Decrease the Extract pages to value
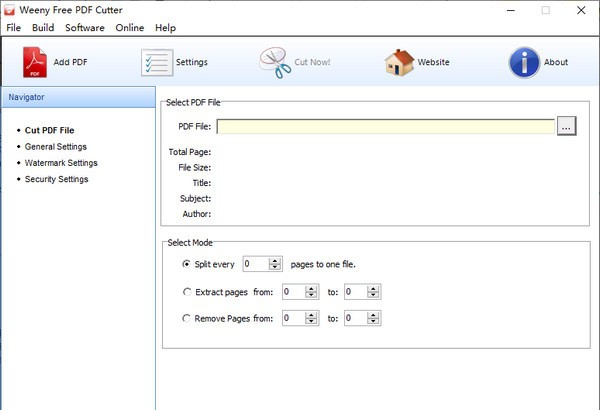Image resolution: width=600 pixels, height=410 pixels. point(373,295)
